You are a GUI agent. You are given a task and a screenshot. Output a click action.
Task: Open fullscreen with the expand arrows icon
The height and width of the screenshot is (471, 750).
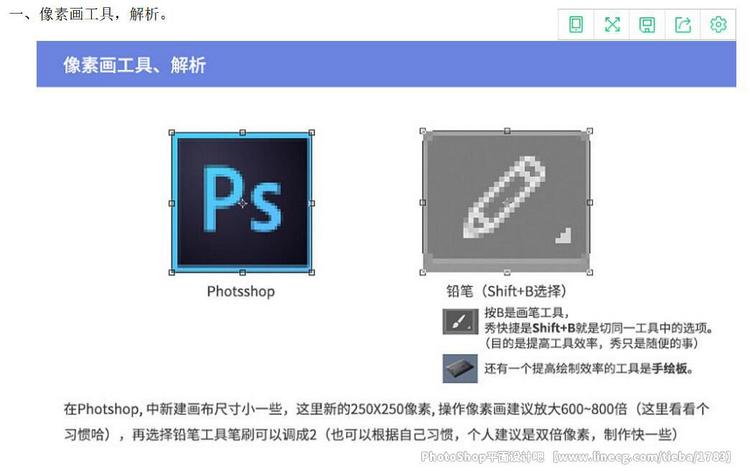point(612,24)
